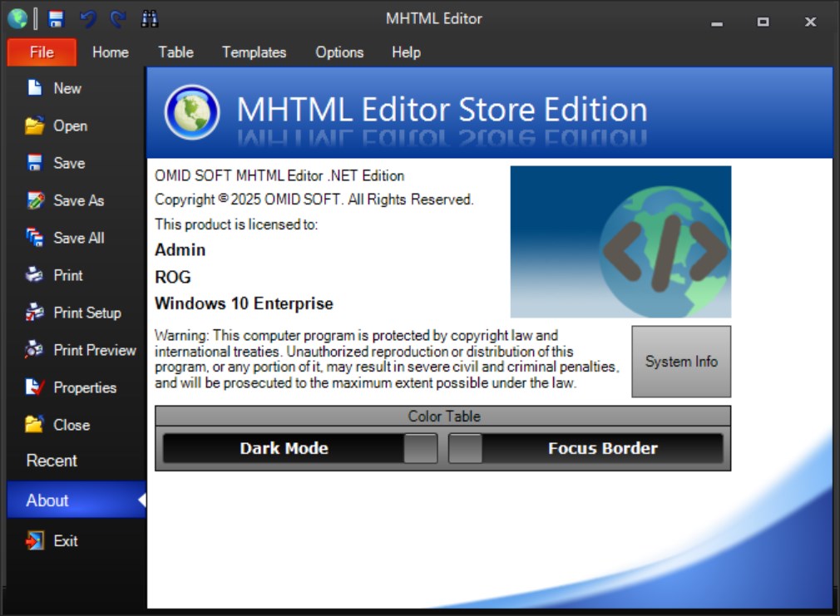Screen dimensions: 840x616
Task: Click the round globe logo in banner
Action: point(192,112)
